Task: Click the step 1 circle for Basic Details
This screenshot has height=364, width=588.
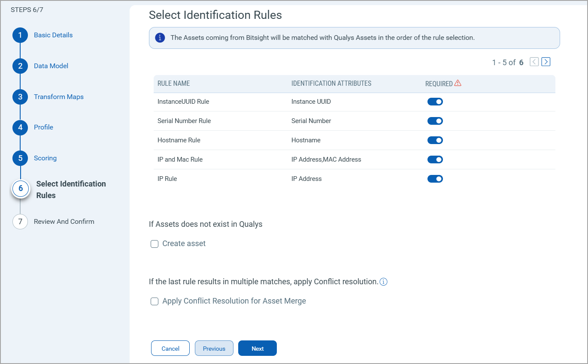Action: (x=20, y=35)
